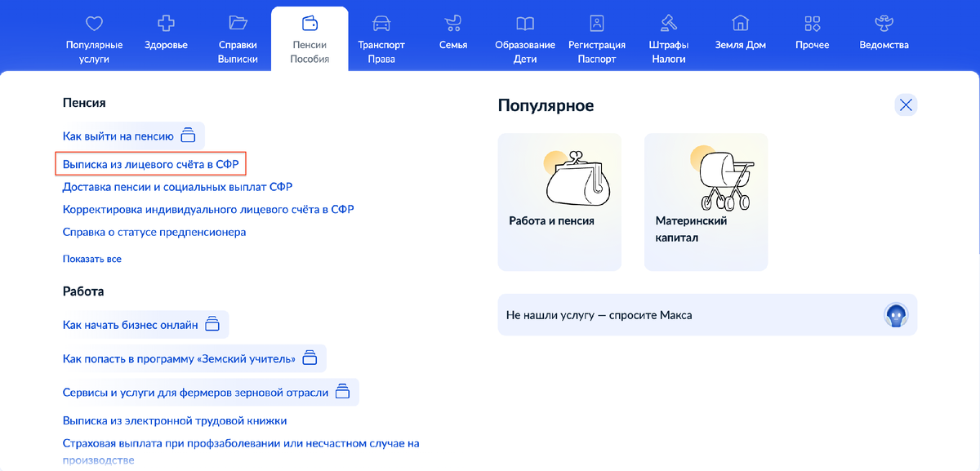The height and width of the screenshot is (471, 980).
Task: Open Выписка из лицевого счёта в СФР
Action: click(151, 163)
